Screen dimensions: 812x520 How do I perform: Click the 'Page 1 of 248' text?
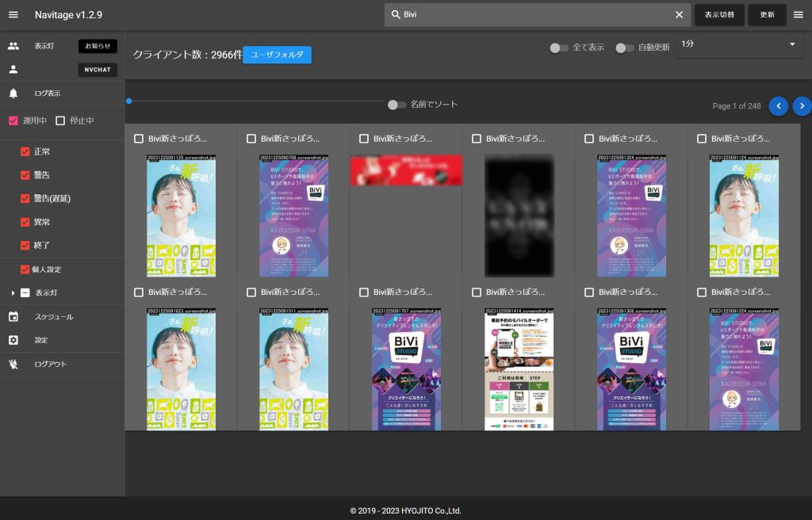(x=737, y=105)
